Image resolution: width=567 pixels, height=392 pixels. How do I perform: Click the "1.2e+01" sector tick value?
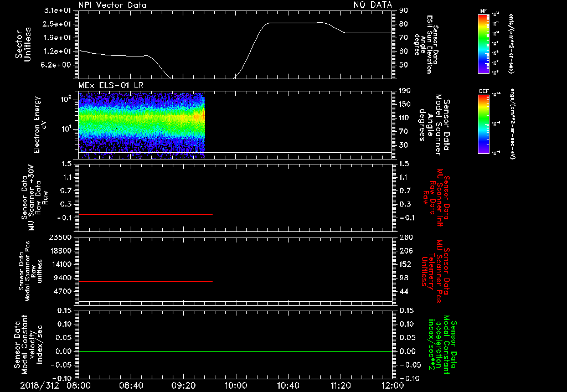pyautogui.click(x=58, y=51)
